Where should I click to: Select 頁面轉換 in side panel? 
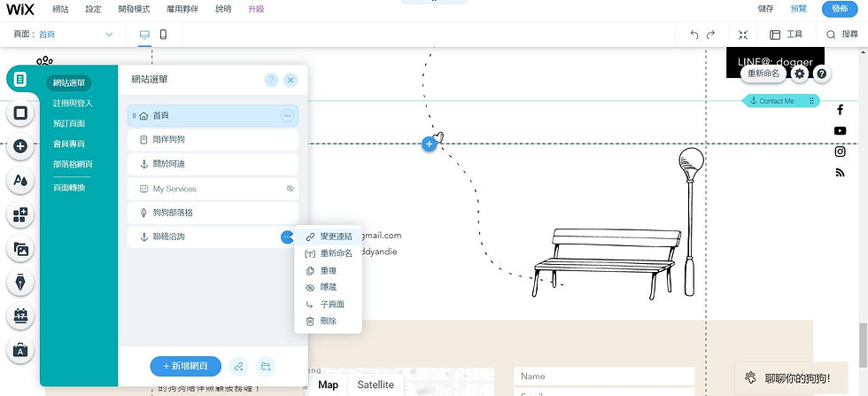69,188
